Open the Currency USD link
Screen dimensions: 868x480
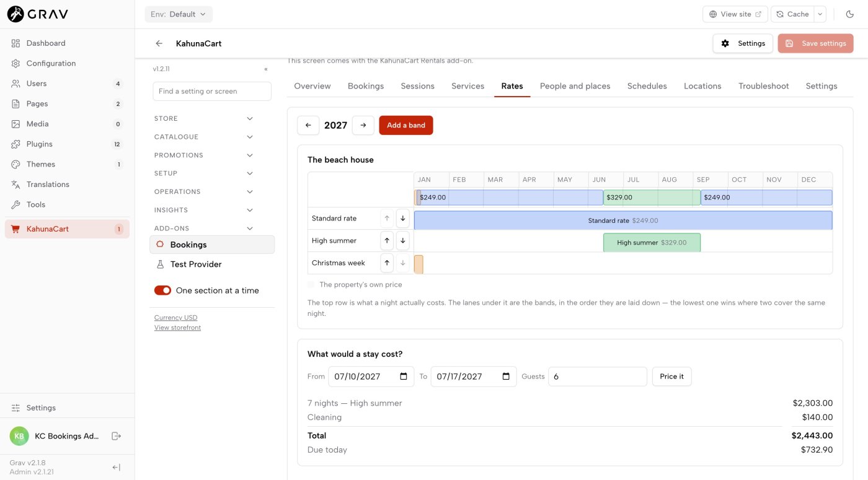pyautogui.click(x=176, y=318)
